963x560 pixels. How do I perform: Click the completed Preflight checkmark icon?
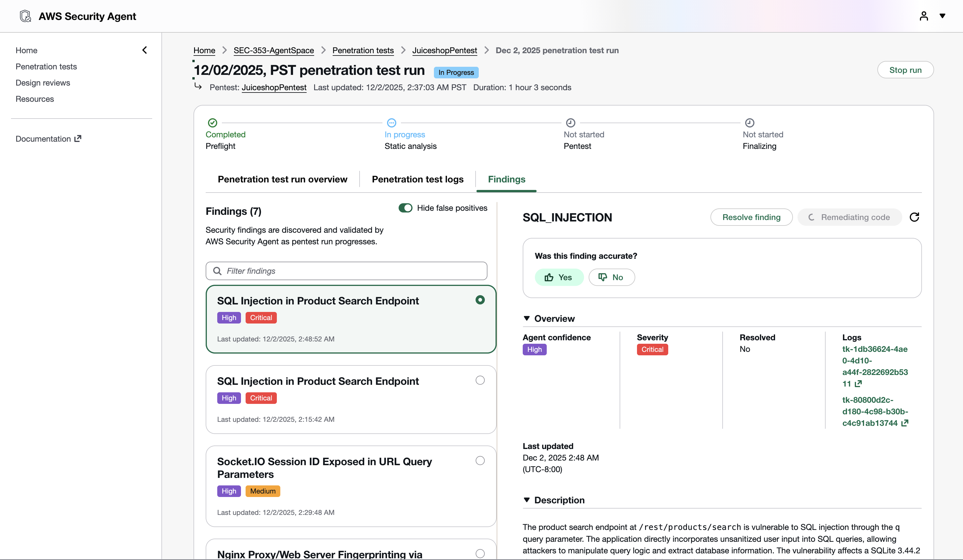pyautogui.click(x=212, y=123)
